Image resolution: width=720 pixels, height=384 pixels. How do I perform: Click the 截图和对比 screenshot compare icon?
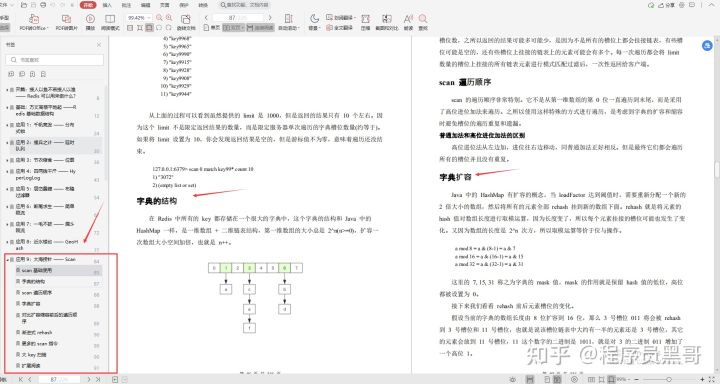[x=387, y=18]
